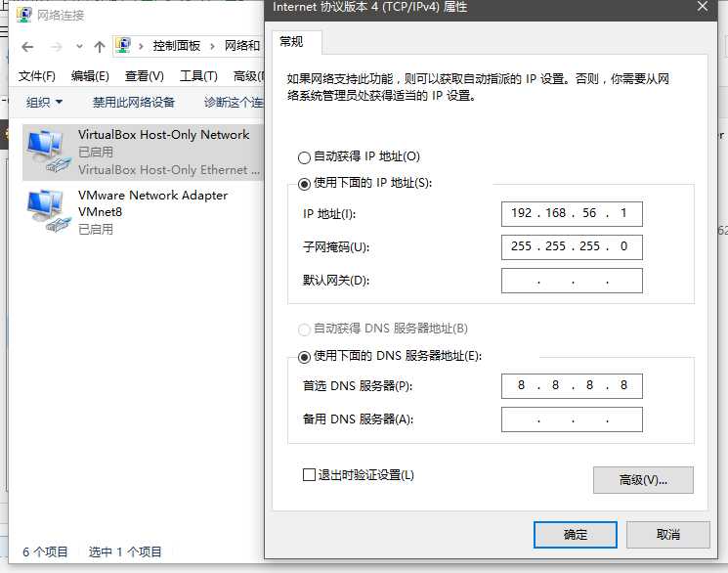Click the Network Connections title bar icon
Screen dimensions: 728x573
23,15
